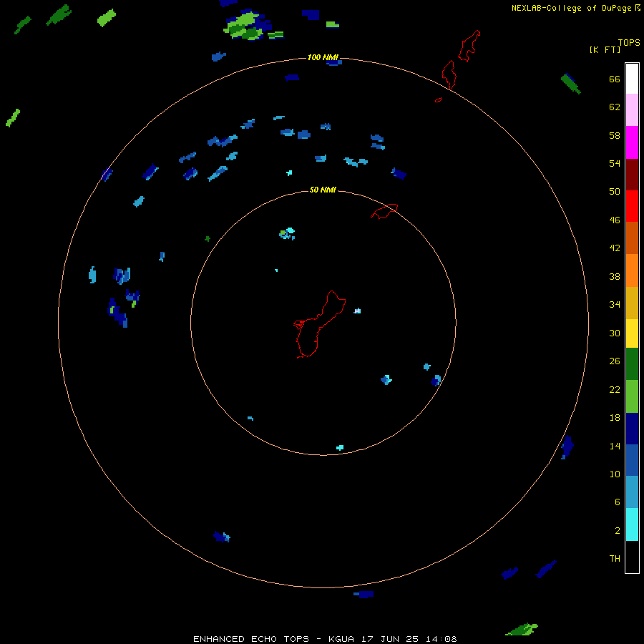
Task: Click the light blue swatch between 10 and 6
Action: pyautogui.click(x=632, y=492)
